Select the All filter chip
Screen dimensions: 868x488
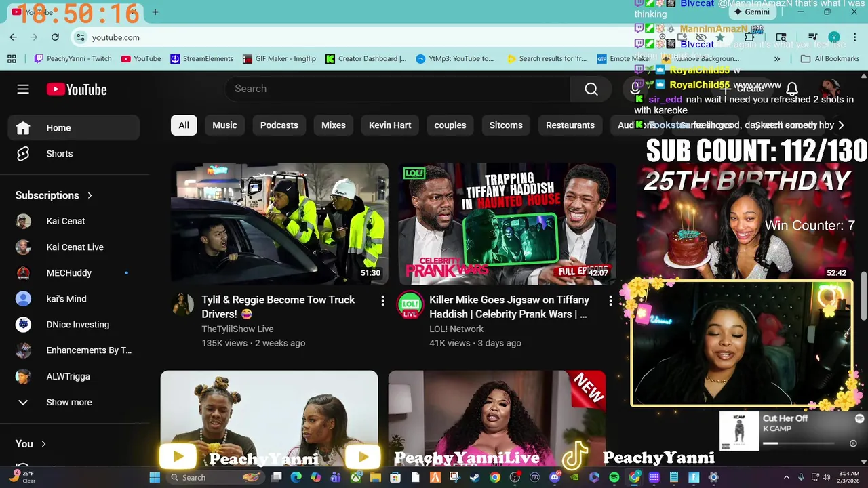(x=184, y=125)
